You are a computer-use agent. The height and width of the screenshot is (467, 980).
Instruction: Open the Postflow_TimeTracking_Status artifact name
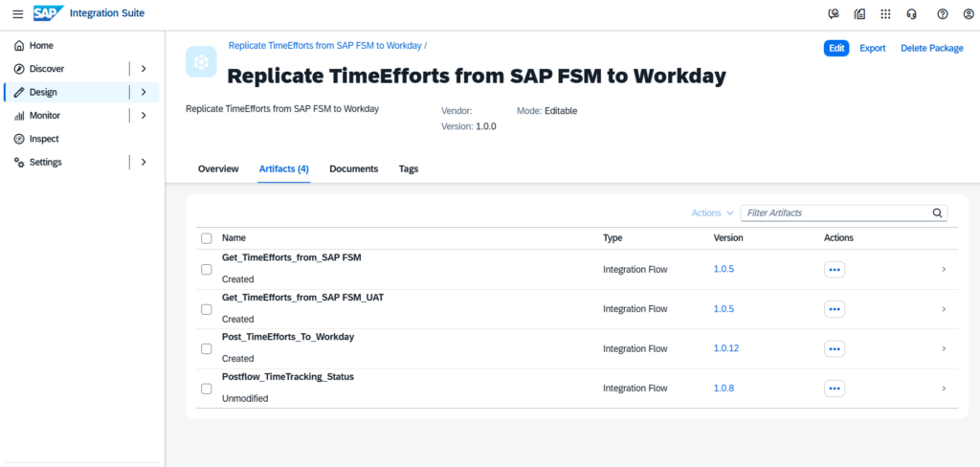tap(288, 376)
